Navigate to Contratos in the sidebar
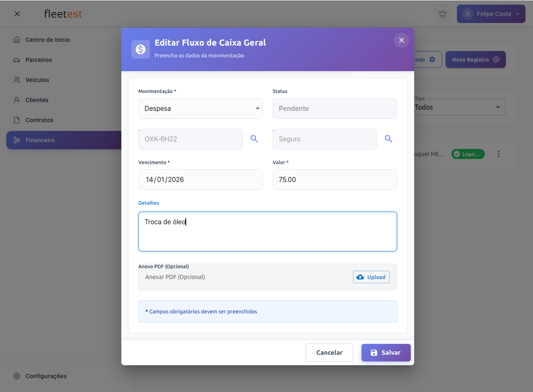The width and height of the screenshot is (533, 392). [40, 120]
